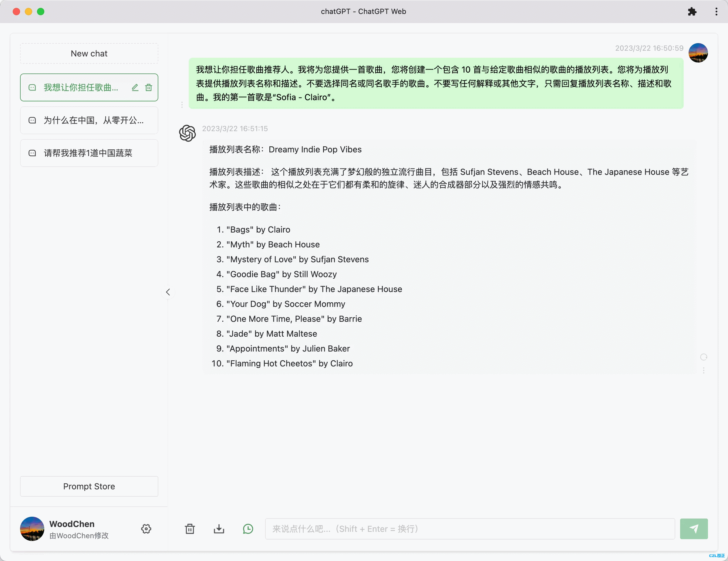Click song "One More Time, Please" by Barrie
This screenshot has width=728, height=561.
click(294, 318)
